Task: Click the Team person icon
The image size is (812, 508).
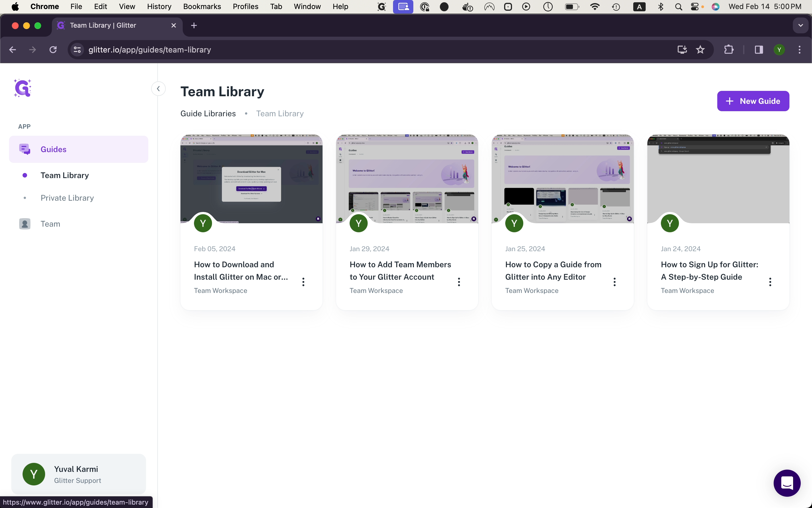Action: [x=25, y=224]
